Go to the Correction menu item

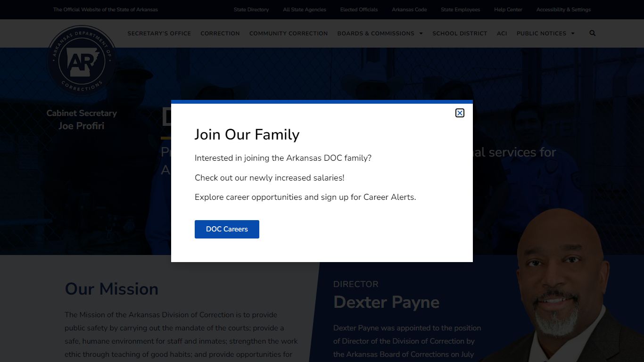220,33
